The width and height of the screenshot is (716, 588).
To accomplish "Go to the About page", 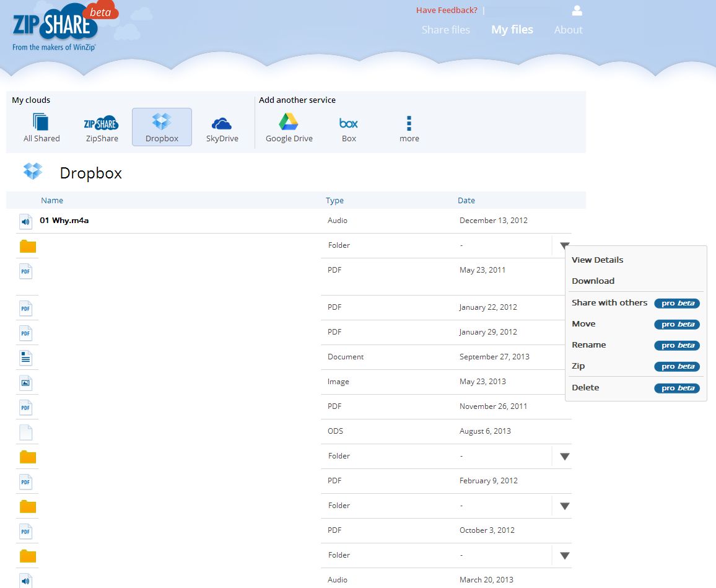I will pos(568,30).
